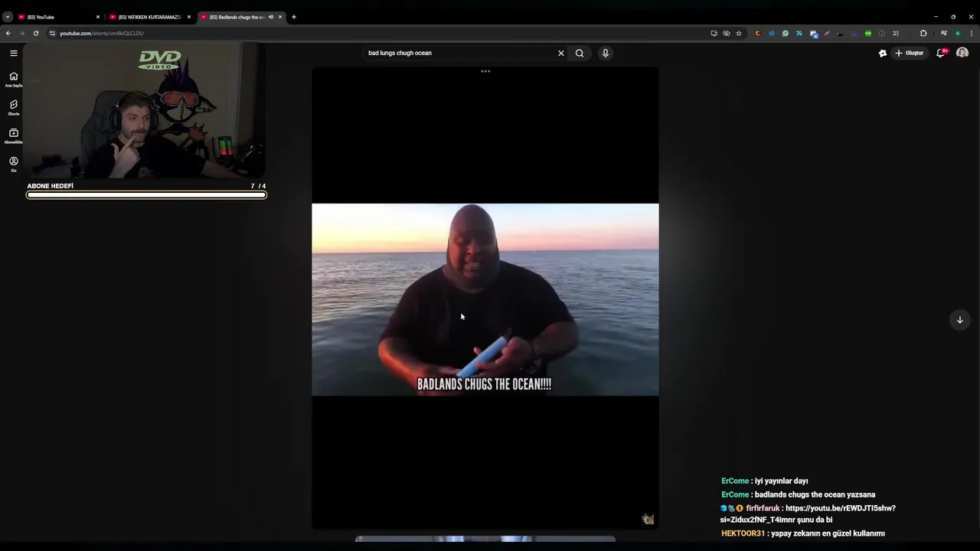980x551 pixels.
Task: Close the Badlands chugs the ocean tab
Action: point(280,17)
